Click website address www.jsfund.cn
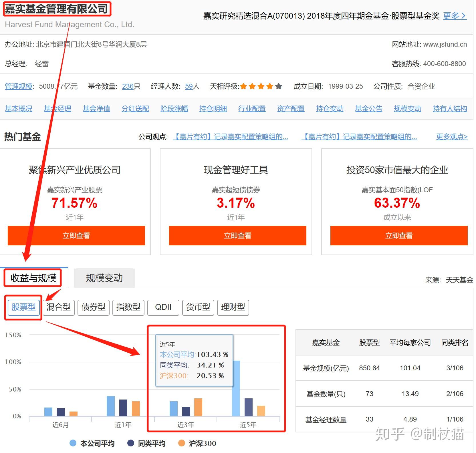This screenshot has height=453, width=476. (x=445, y=44)
